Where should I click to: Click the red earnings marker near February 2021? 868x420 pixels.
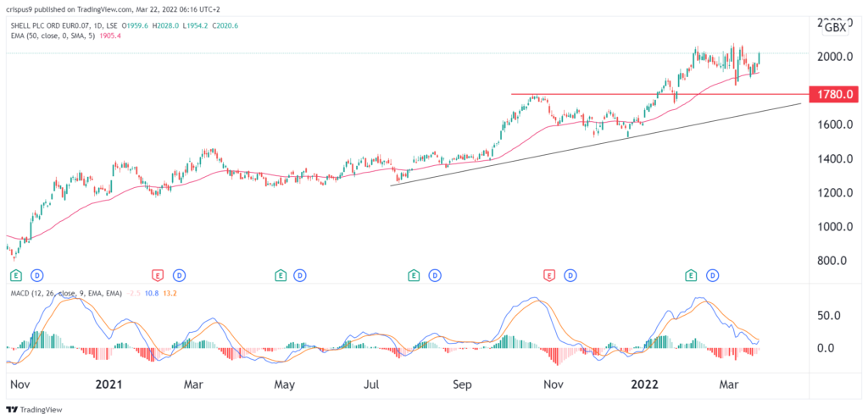(x=158, y=274)
